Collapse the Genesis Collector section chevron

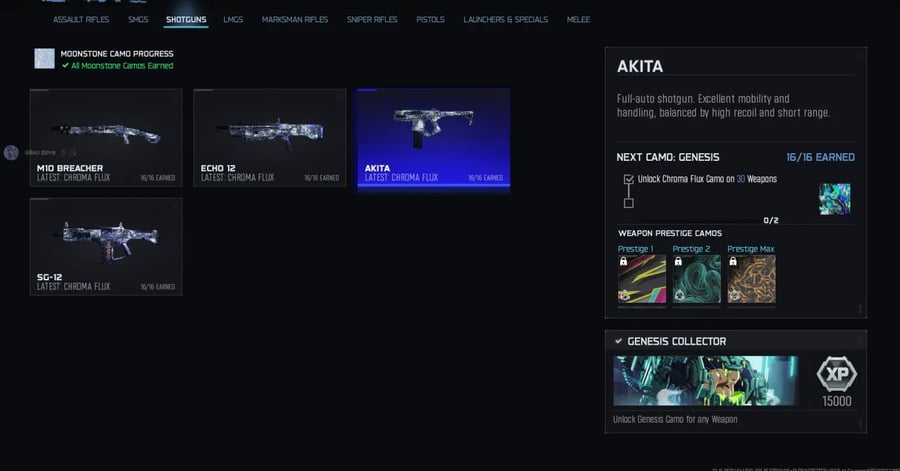coord(618,341)
